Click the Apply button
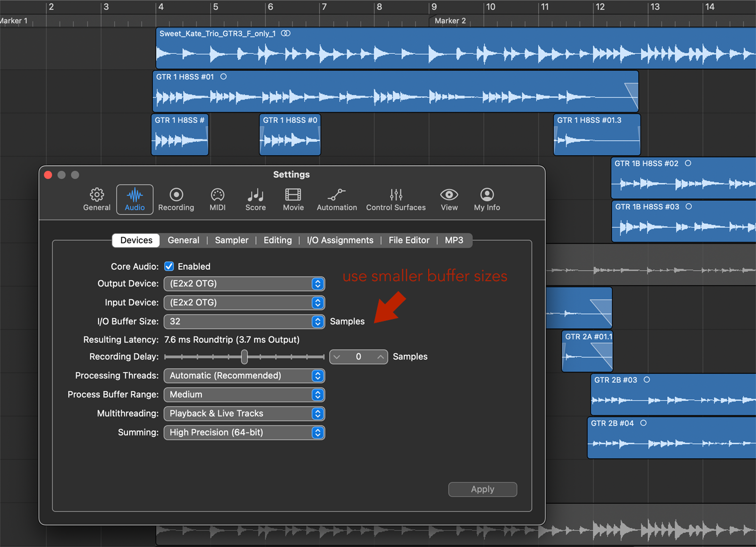The width and height of the screenshot is (756, 547). 482,489
